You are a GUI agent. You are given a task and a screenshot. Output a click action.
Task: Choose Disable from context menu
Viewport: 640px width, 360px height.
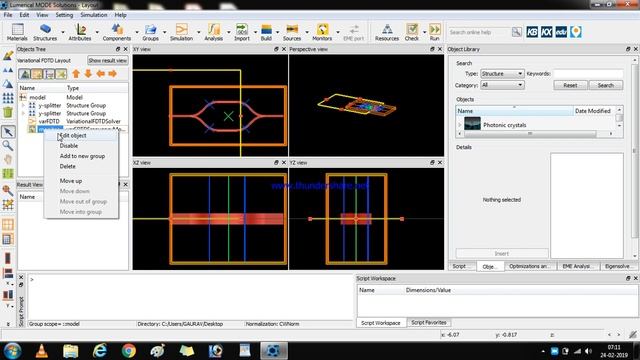(69, 146)
